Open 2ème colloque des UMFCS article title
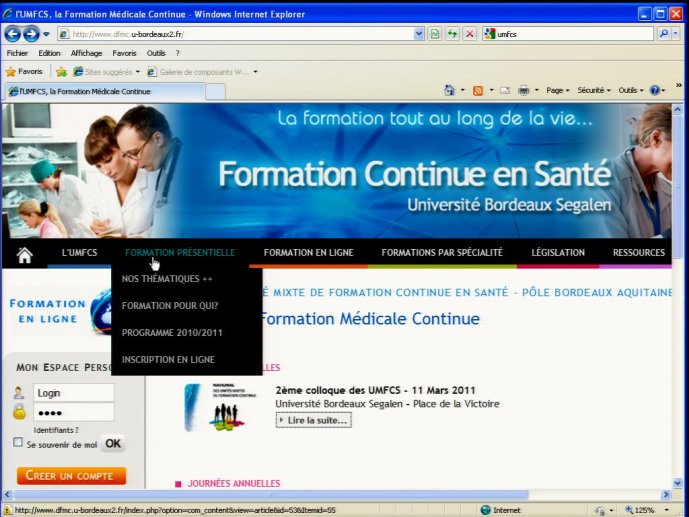Image resolution: width=689 pixels, height=517 pixels. (375, 390)
